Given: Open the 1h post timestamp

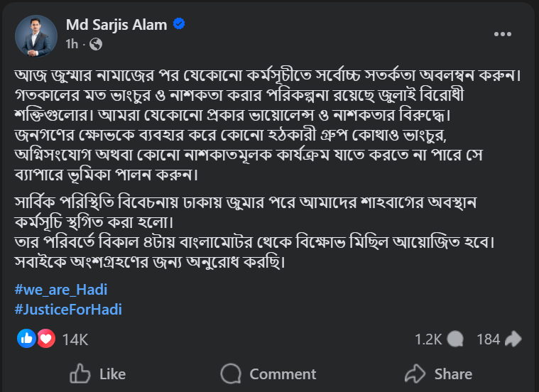Looking at the screenshot, I should [x=72, y=44].
